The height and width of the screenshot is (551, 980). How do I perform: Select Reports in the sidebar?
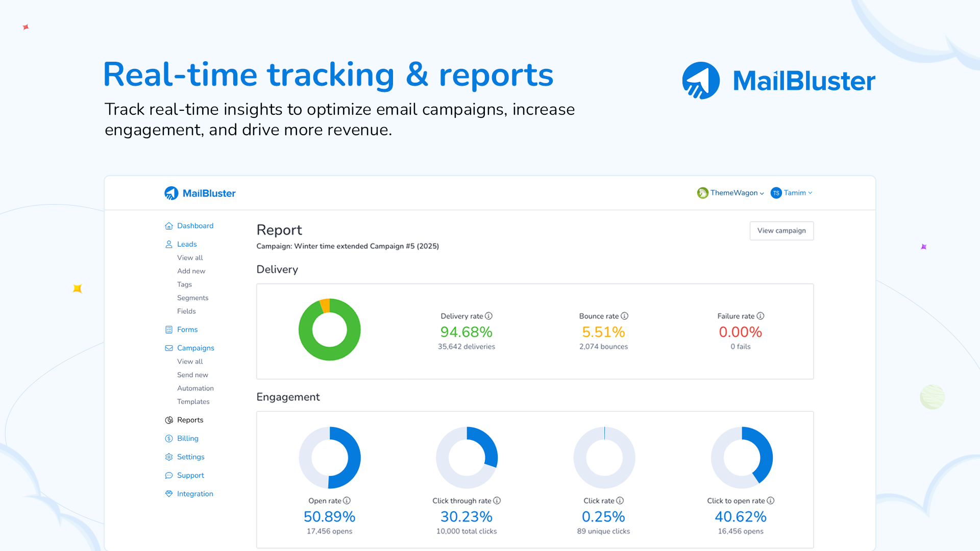coord(190,420)
